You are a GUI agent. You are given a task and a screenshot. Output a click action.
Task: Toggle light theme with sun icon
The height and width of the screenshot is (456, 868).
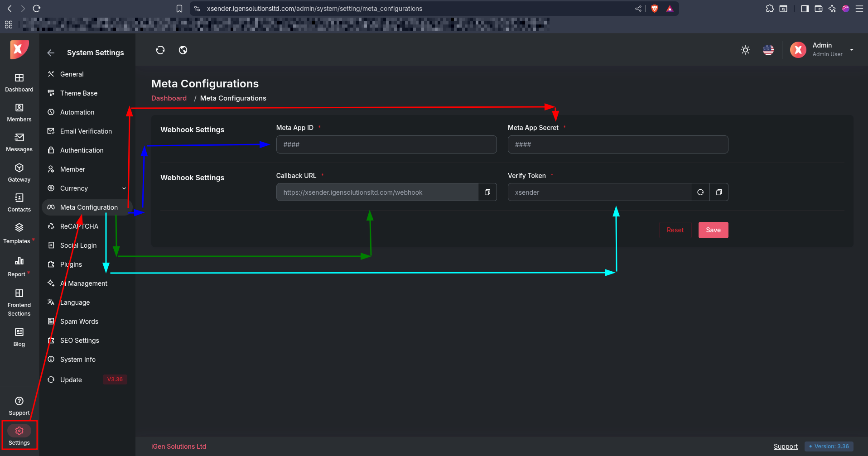click(x=745, y=50)
